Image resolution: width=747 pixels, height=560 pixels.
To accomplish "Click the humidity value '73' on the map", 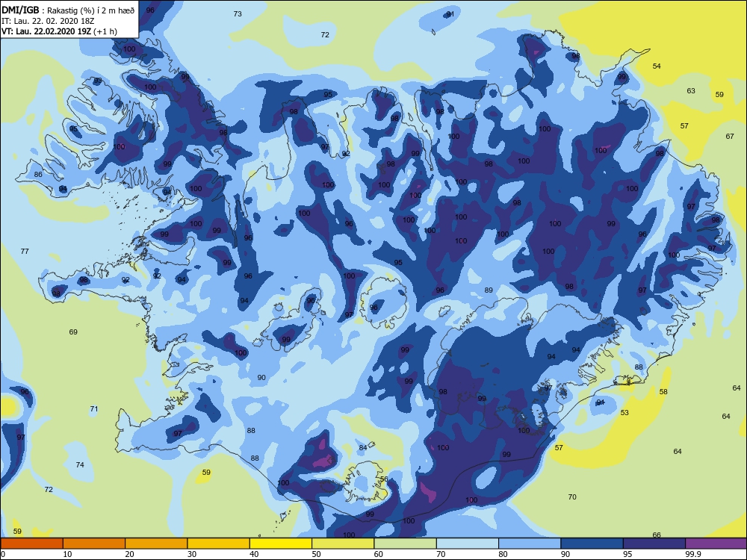I will 238,14.
